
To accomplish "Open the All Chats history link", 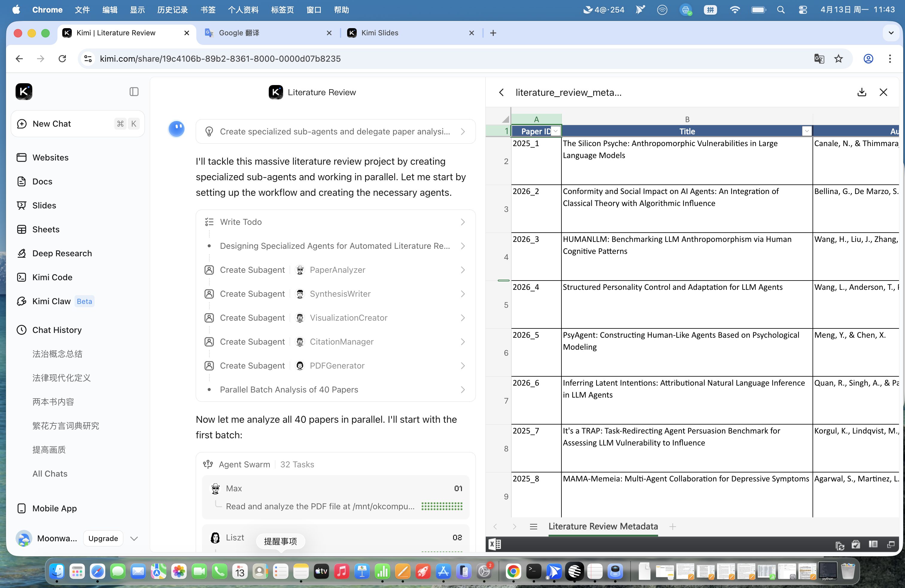I will pos(49,474).
